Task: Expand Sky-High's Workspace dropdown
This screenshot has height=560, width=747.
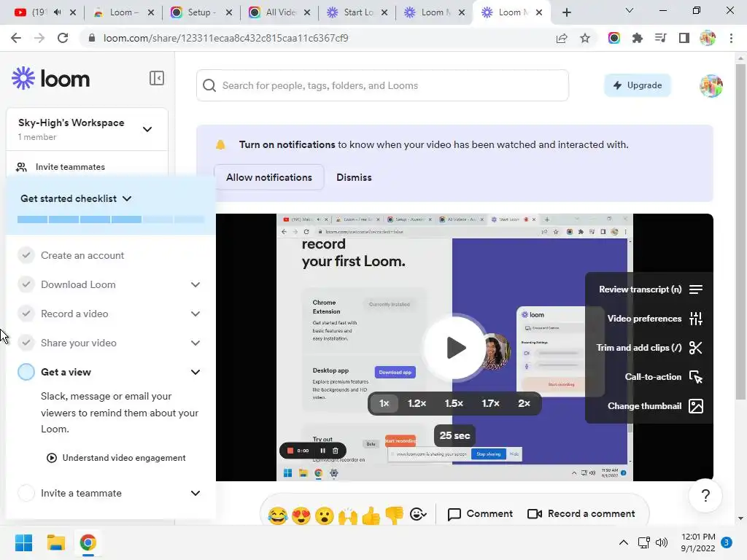Action: [x=147, y=130]
